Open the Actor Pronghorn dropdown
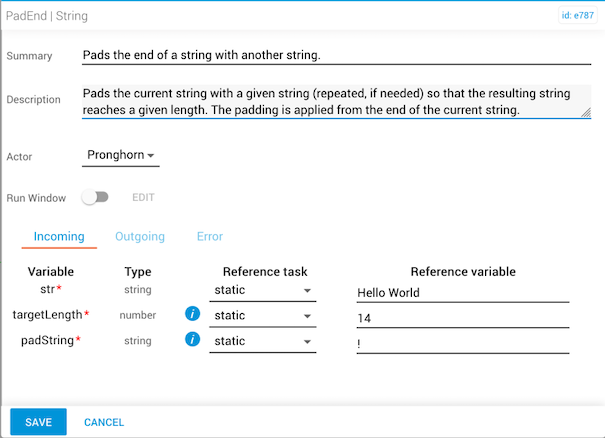The width and height of the screenshot is (605, 438). [121, 156]
